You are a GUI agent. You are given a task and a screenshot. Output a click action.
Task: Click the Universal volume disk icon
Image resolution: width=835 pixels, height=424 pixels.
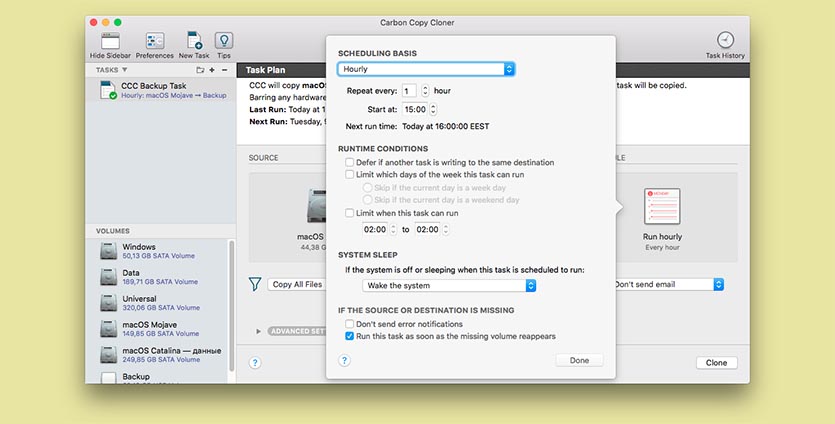(108, 303)
